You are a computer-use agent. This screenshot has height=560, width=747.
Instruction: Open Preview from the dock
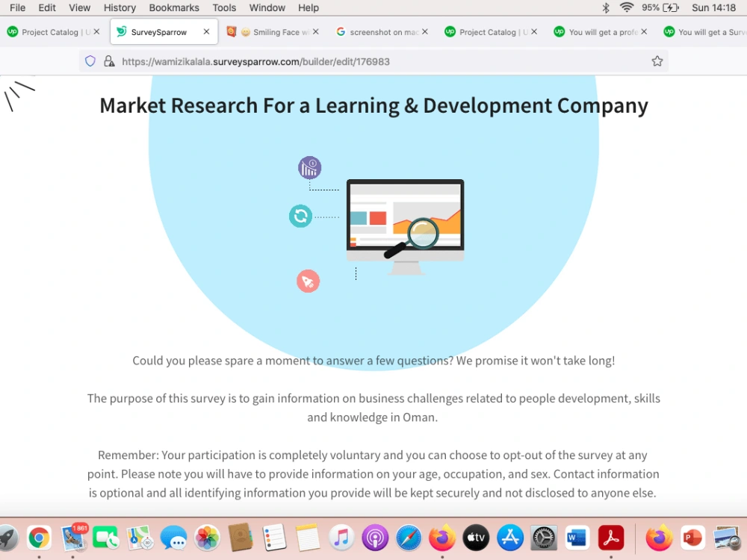[728, 538]
